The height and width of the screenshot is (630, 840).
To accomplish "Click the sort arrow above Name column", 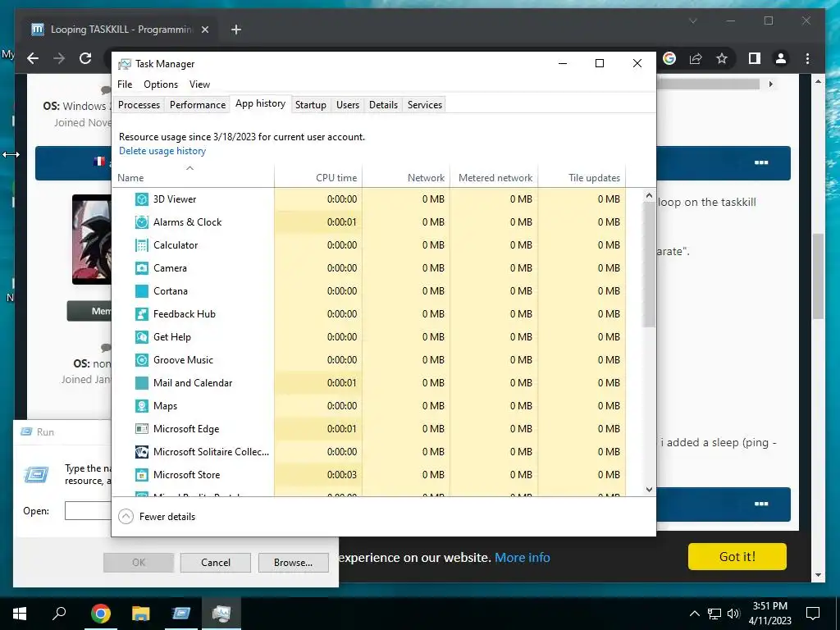I will pyautogui.click(x=189, y=168).
